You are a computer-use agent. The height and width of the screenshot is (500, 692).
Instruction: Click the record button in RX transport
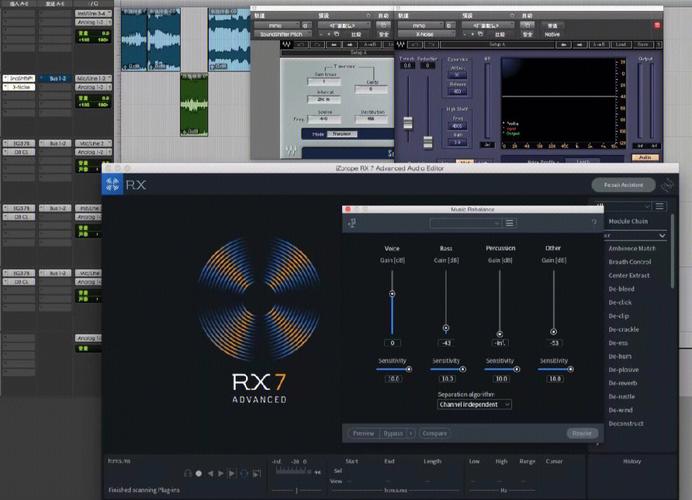[x=199, y=474]
